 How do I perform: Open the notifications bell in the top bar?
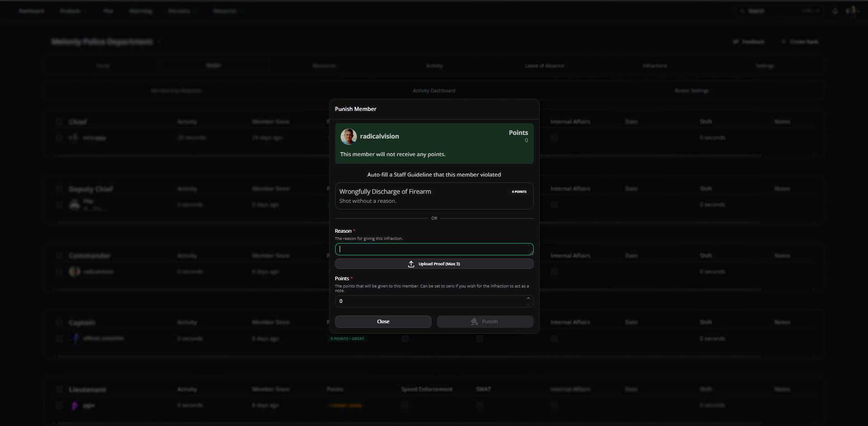click(835, 11)
